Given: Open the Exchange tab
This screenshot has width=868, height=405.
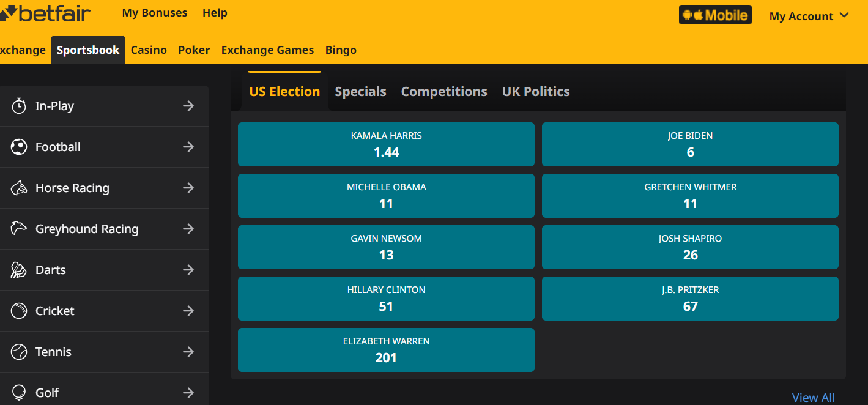Looking at the screenshot, I should [x=23, y=50].
